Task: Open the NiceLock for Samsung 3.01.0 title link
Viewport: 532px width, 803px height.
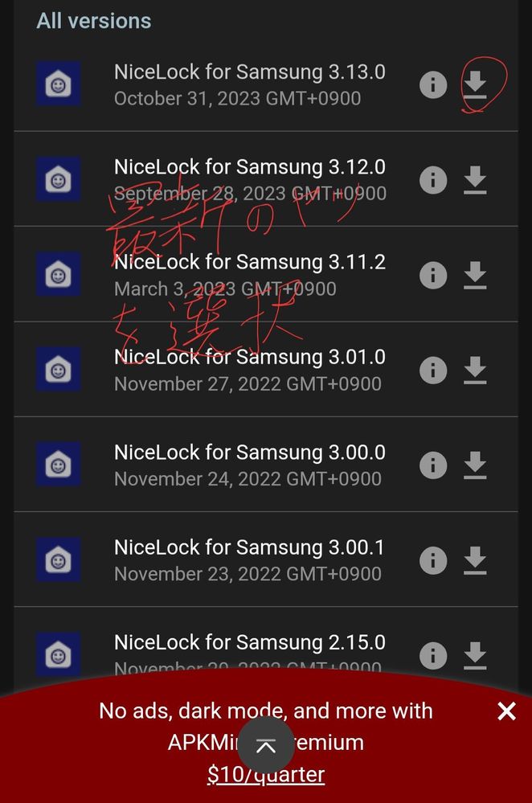Action: coord(249,357)
